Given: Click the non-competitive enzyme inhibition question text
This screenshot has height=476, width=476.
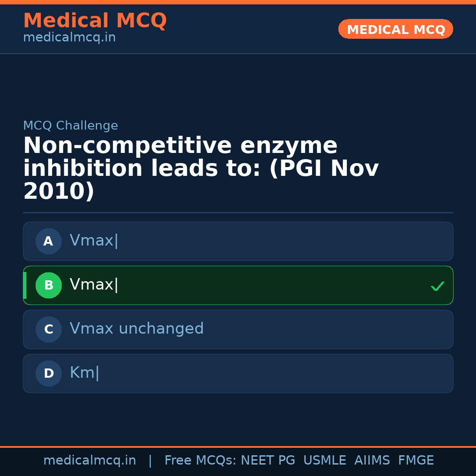Looking at the screenshot, I should (x=201, y=169).
